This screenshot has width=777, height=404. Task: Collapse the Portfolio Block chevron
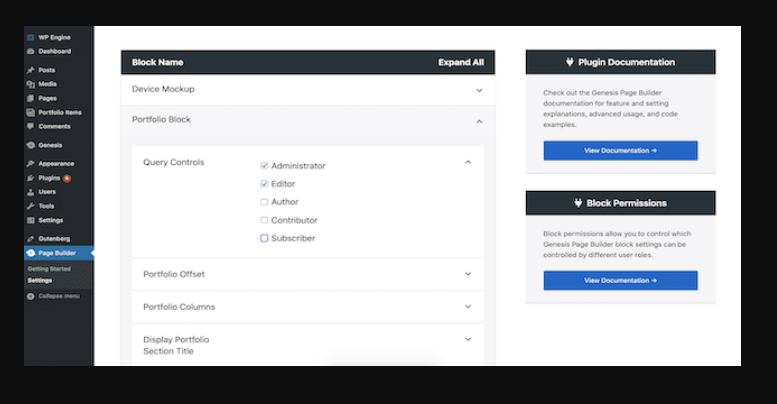479,121
